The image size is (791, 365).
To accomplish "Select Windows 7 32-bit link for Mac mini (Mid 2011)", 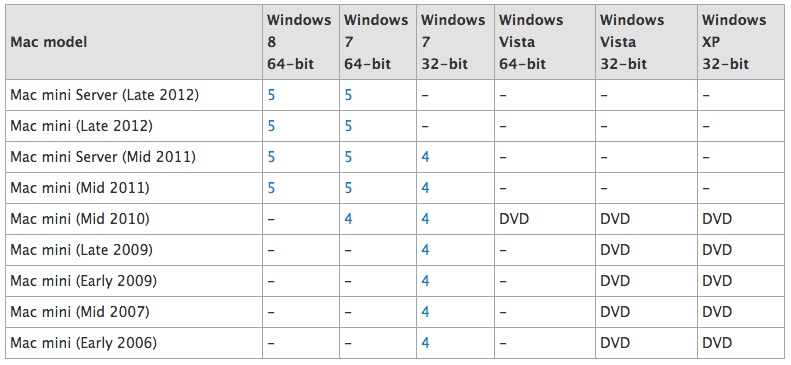I will pos(425,188).
